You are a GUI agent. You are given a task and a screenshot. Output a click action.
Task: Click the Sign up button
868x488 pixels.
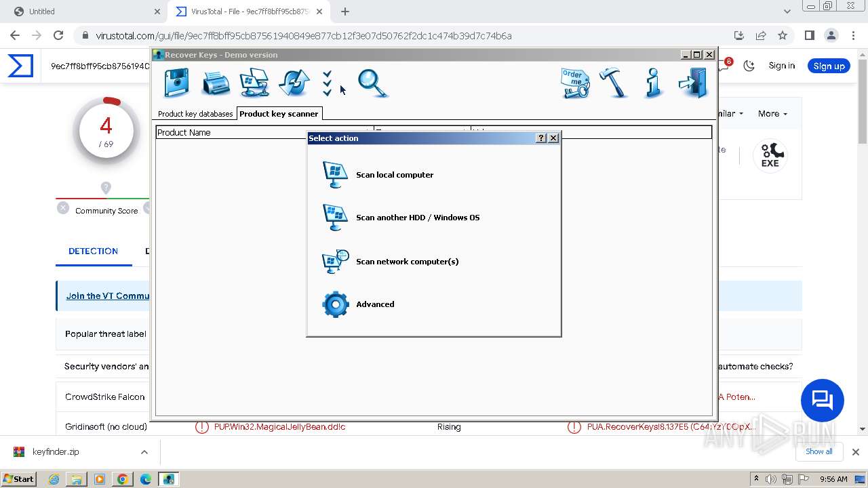pyautogui.click(x=829, y=66)
